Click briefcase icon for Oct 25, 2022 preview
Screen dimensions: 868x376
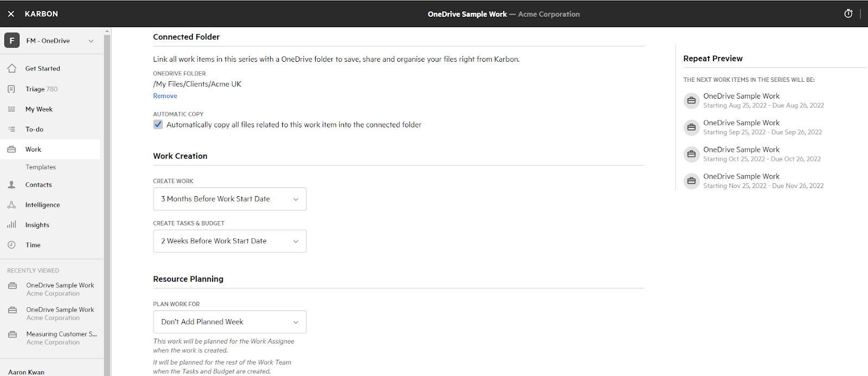click(691, 154)
